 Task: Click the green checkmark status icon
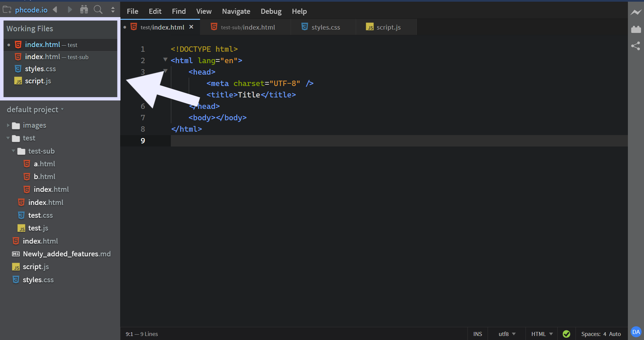(566, 334)
